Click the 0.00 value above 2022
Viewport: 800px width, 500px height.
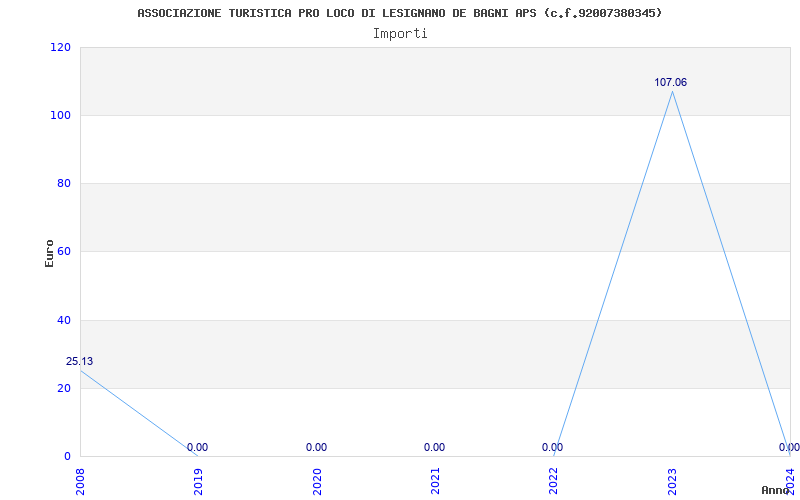[553, 447]
